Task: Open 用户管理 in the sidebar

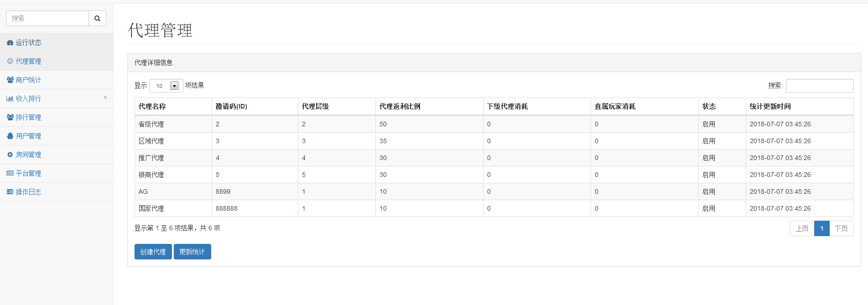Action: [28, 136]
